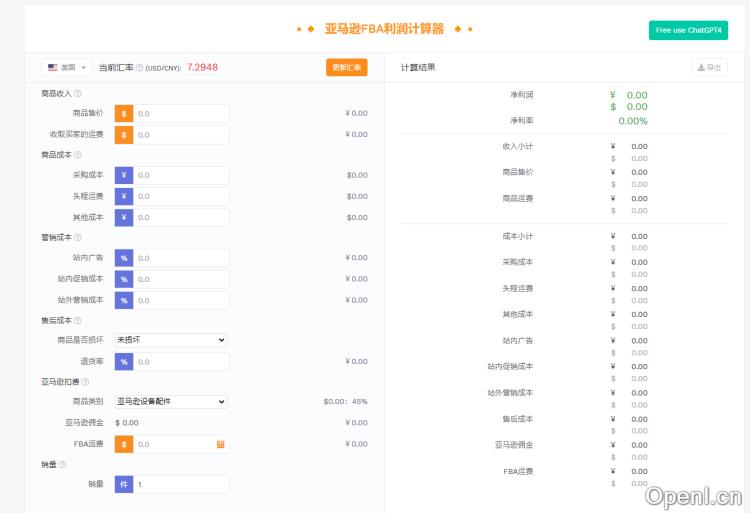Click the help icon next to 销量 heading
The height and width of the screenshot is (513, 750).
pyautogui.click(x=62, y=465)
